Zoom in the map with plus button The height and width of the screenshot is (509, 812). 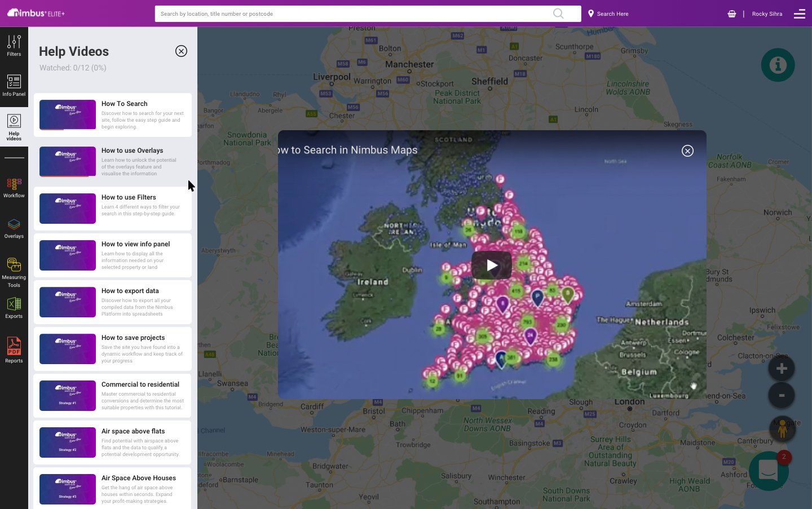pyautogui.click(x=782, y=369)
